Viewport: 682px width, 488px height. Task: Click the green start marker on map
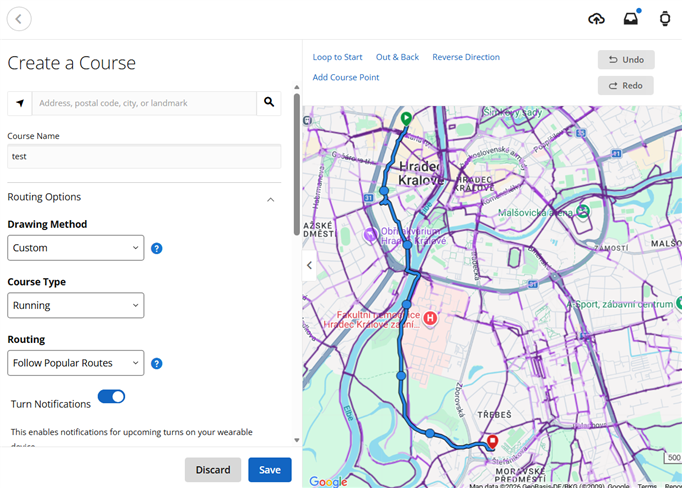click(x=406, y=119)
